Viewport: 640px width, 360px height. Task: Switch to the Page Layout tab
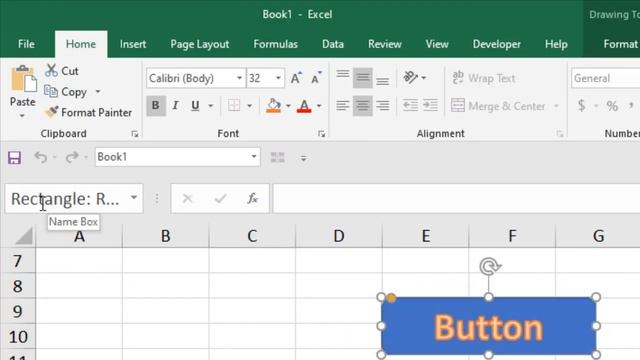200,44
